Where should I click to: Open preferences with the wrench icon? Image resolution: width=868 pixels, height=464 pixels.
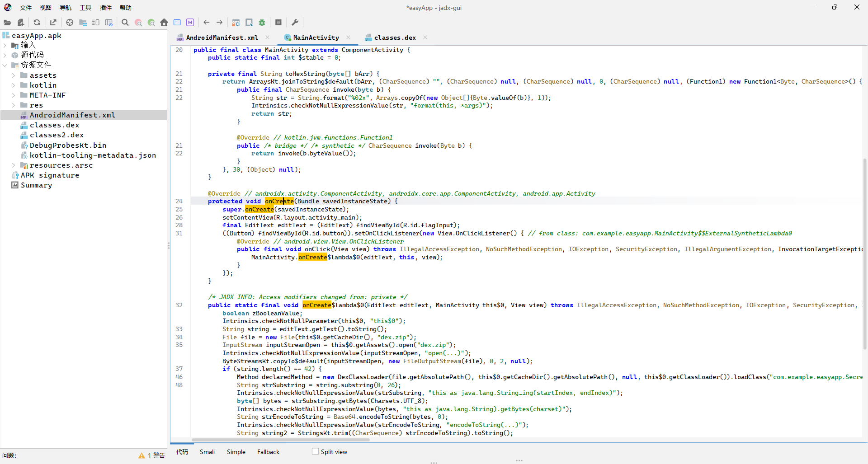295,23
